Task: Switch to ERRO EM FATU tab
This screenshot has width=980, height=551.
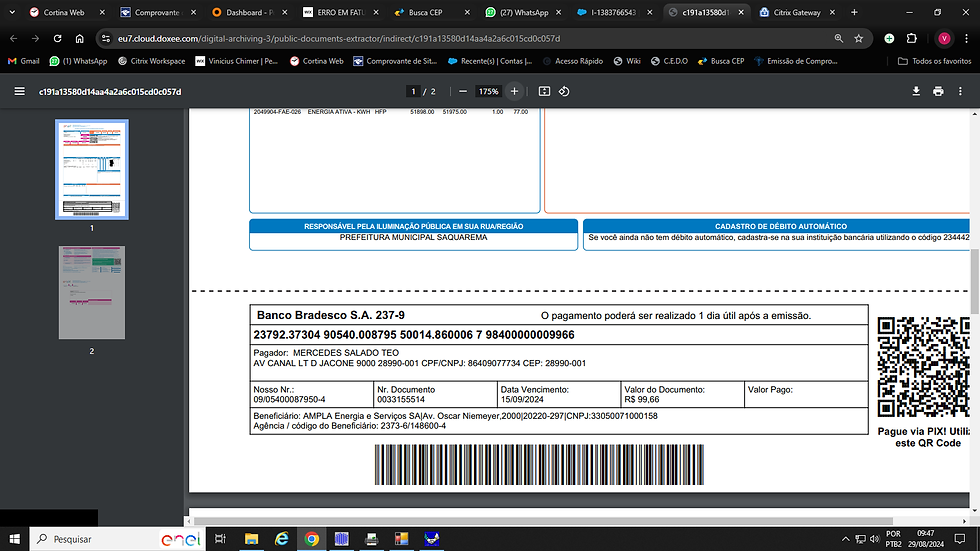Action: click(x=340, y=12)
